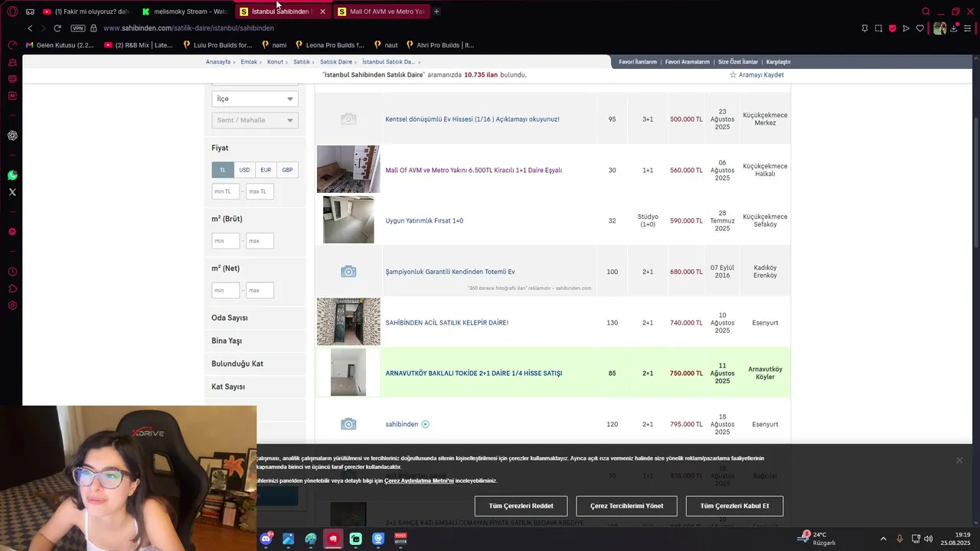Select TL currency toggle

point(223,170)
